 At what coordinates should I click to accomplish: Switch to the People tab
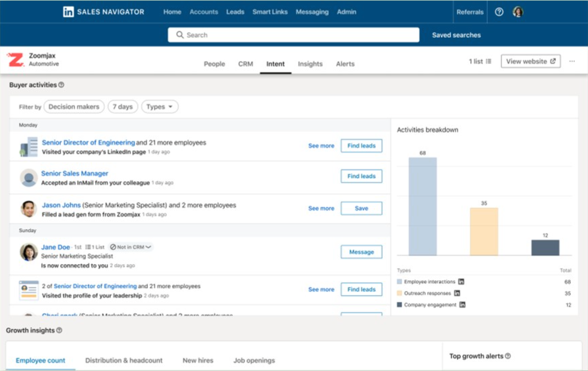tap(214, 64)
